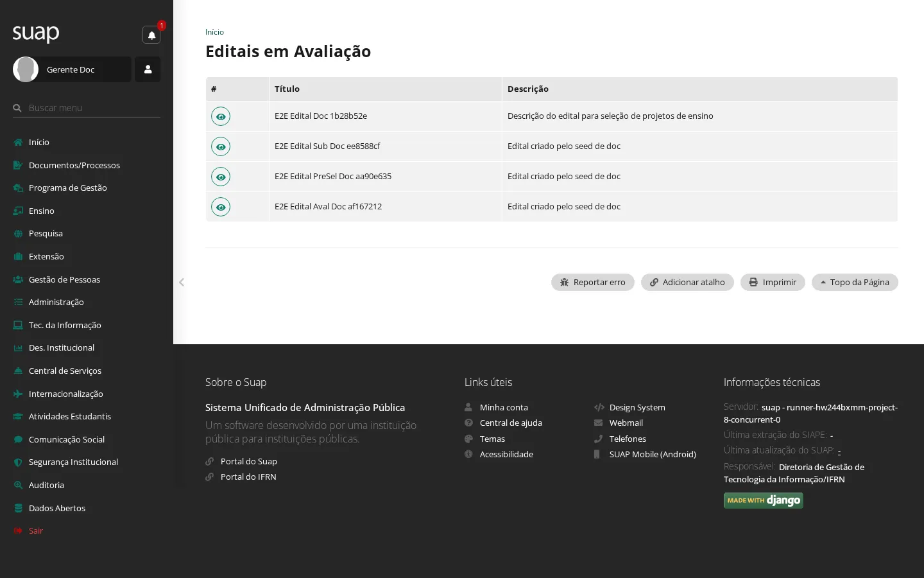924x578 pixels.
Task: Click the Segurança Institucional shield icon
Action: coord(18,462)
